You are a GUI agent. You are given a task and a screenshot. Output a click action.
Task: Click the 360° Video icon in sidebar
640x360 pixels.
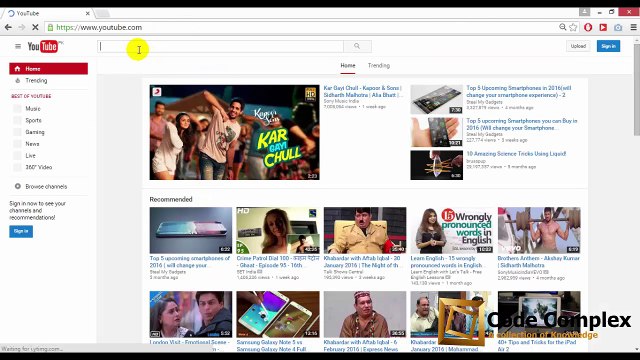tap(17, 167)
